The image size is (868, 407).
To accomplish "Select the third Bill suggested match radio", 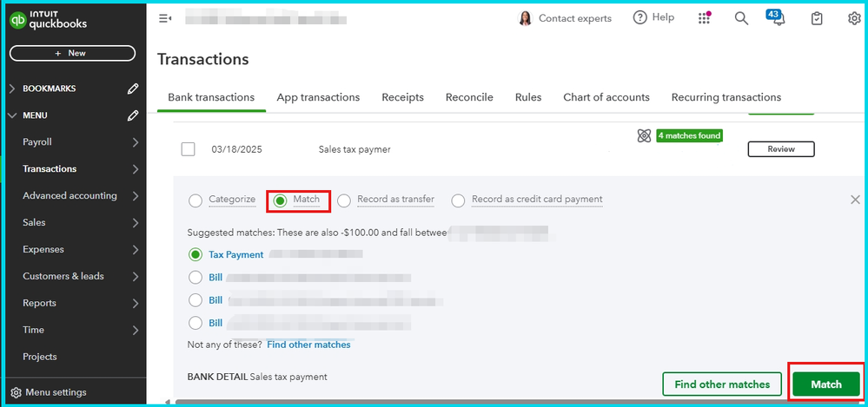I will click(x=195, y=323).
